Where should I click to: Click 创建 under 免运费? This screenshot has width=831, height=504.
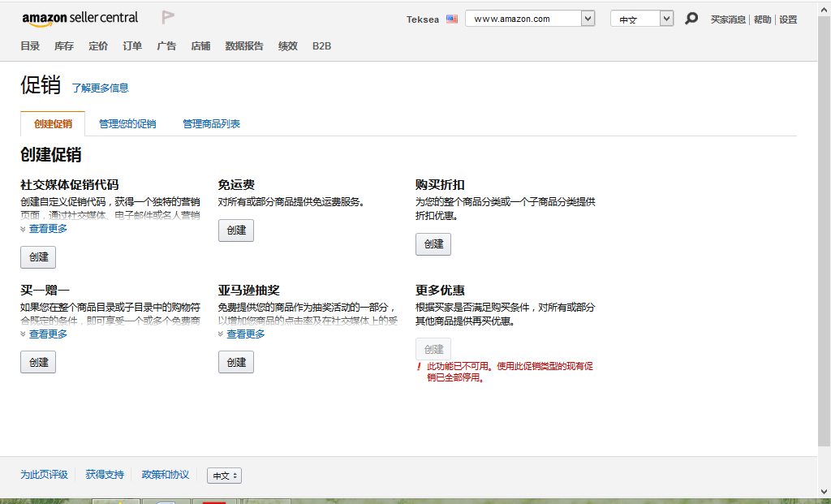tap(236, 230)
